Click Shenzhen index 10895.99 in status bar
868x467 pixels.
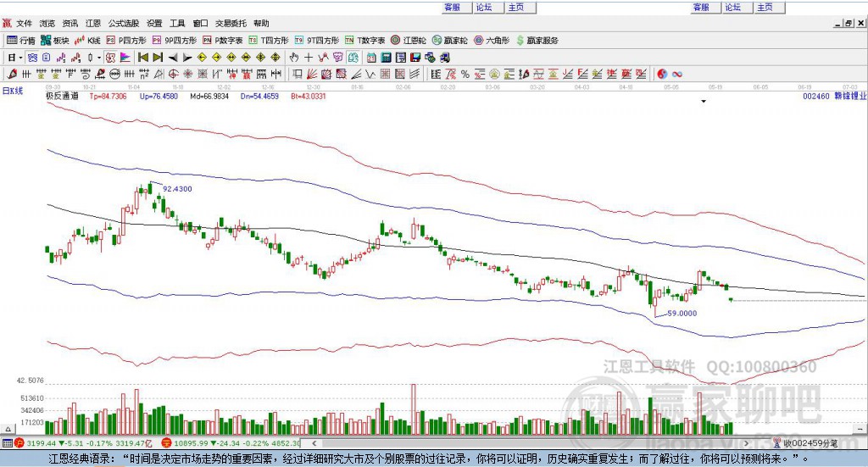pyautogui.click(x=189, y=443)
